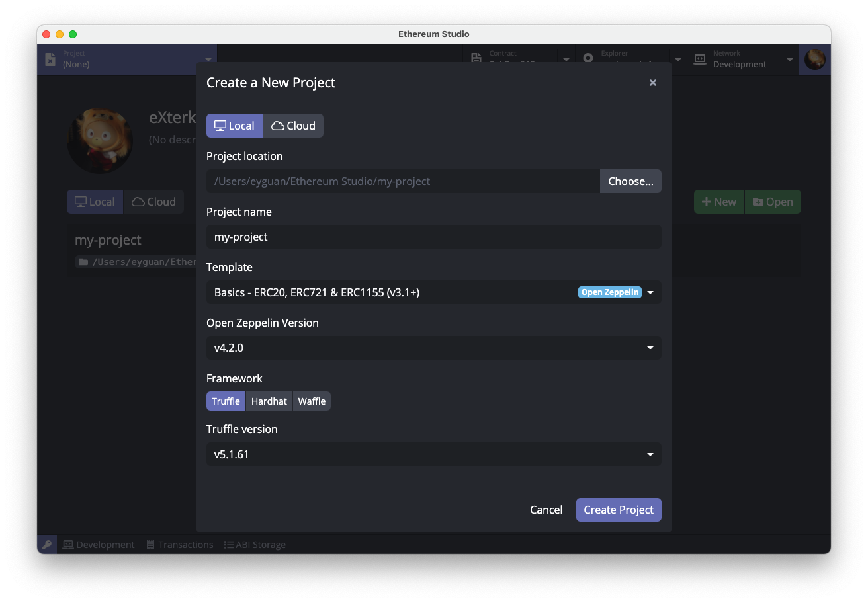This screenshot has width=868, height=603.
Task: Expand the Network Development dropdown arrow
Action: point(790,60)
